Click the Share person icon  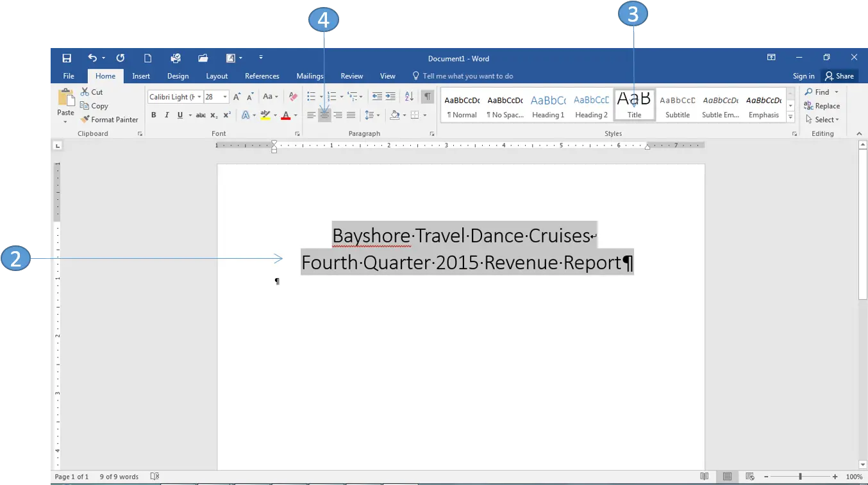pyautogui.click(x=829, y=76)
